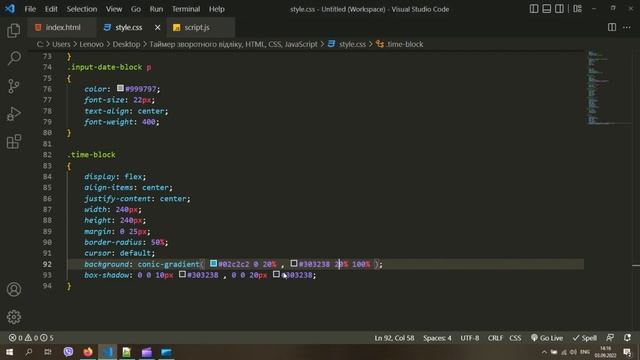Click the Notepad++ taskbar icon
This screenshot has width=640, height=360.
(x=127, y=351)
